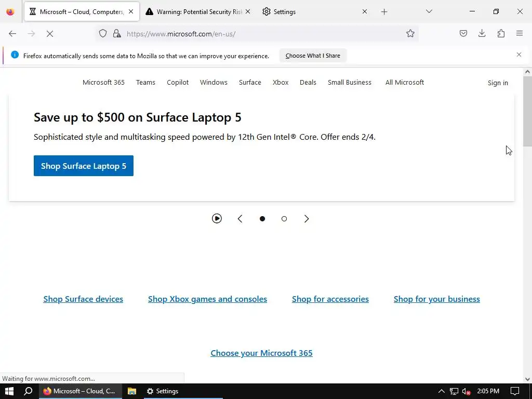Select the first carousel slide dot
This screenshot has width=532, height=399.
click(262, 219)
